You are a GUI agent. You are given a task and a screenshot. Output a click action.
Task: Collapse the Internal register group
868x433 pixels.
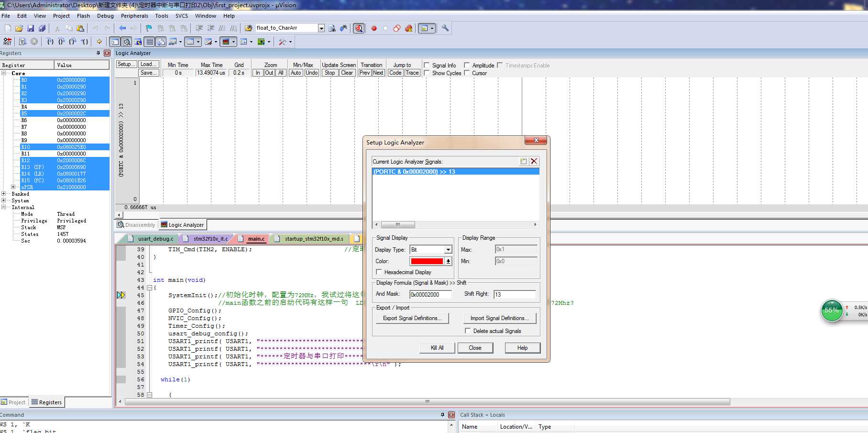[4, 207]
